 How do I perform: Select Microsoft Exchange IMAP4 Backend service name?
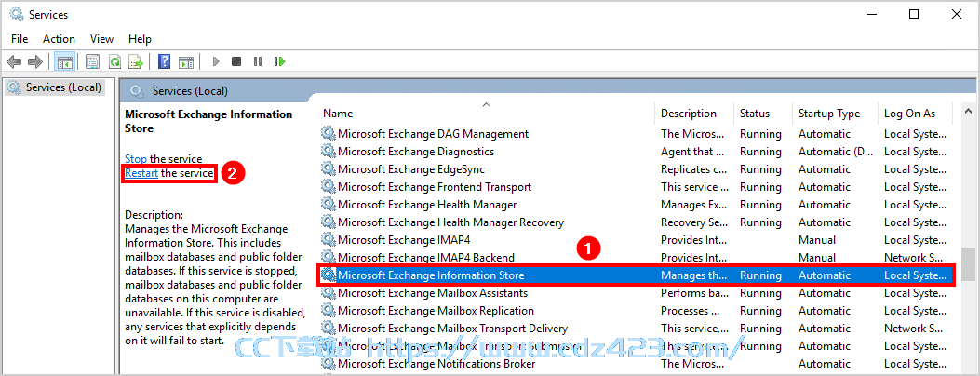(426, 257)
